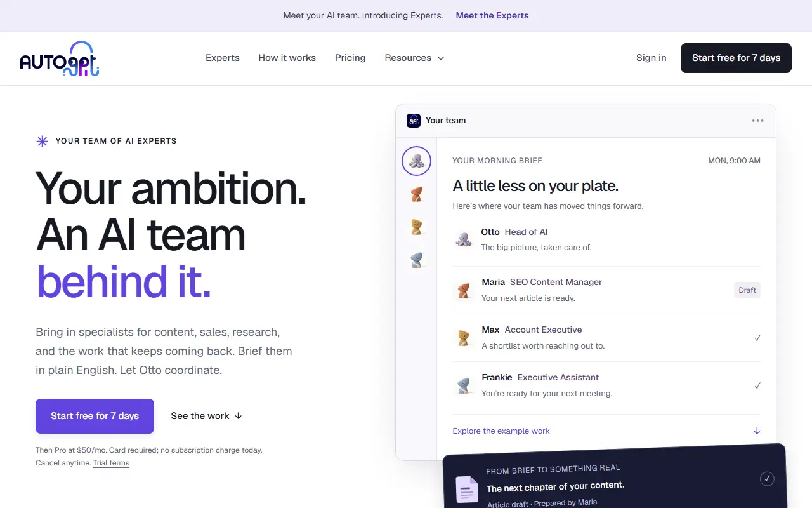The height and width of the screenshot is (508, 812).
Task: Open the Experts menu item
Action: tap(223, 58)
